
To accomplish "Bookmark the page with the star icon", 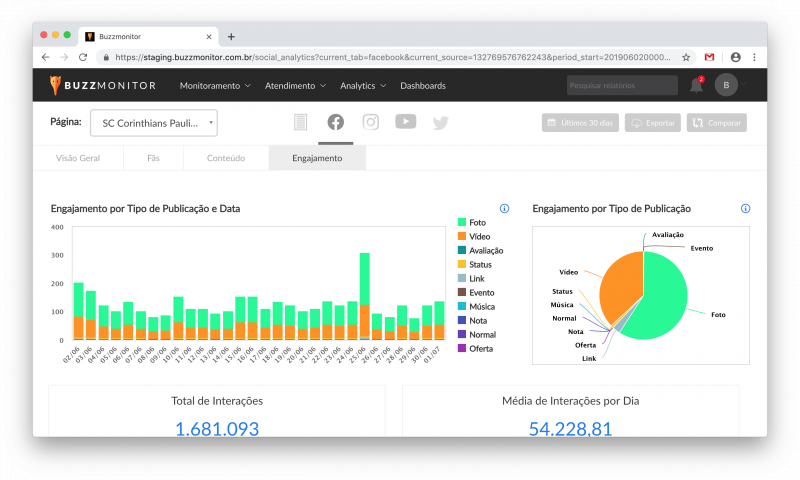I will (x=686, y=57).
